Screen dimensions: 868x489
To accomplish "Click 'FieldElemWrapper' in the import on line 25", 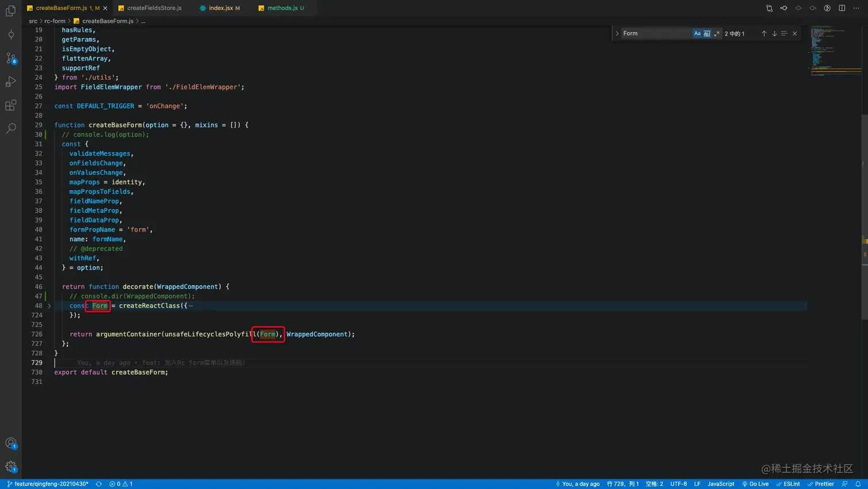I will pyautogui.click(x=111, y=87).
